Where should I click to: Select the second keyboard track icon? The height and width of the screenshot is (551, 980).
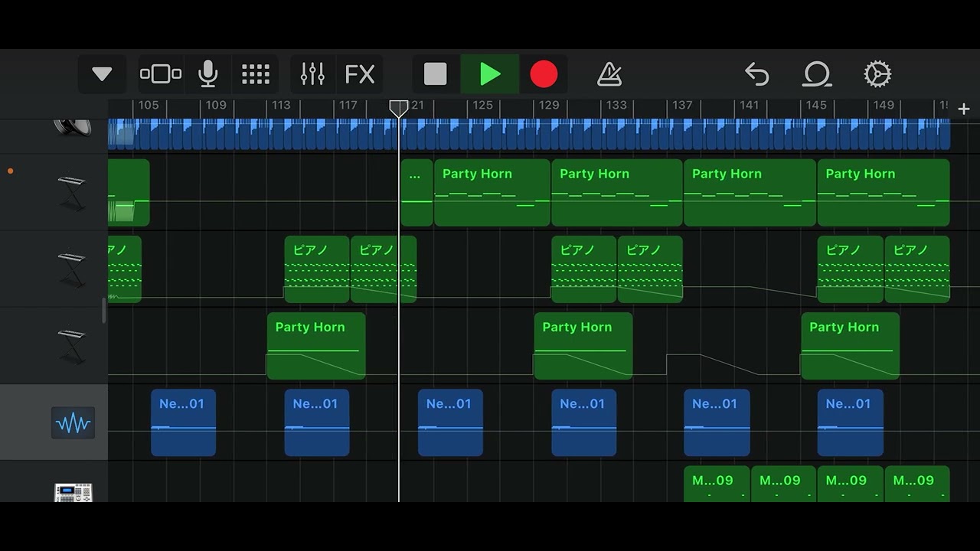coord(72,269)
